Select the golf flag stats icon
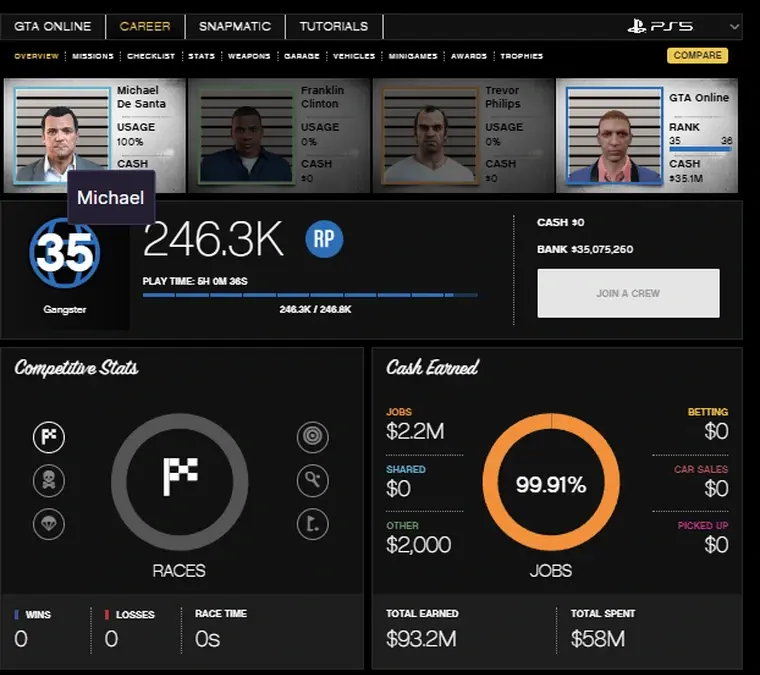This screenshot has width=760, height=675. click(x=313, y=524)
